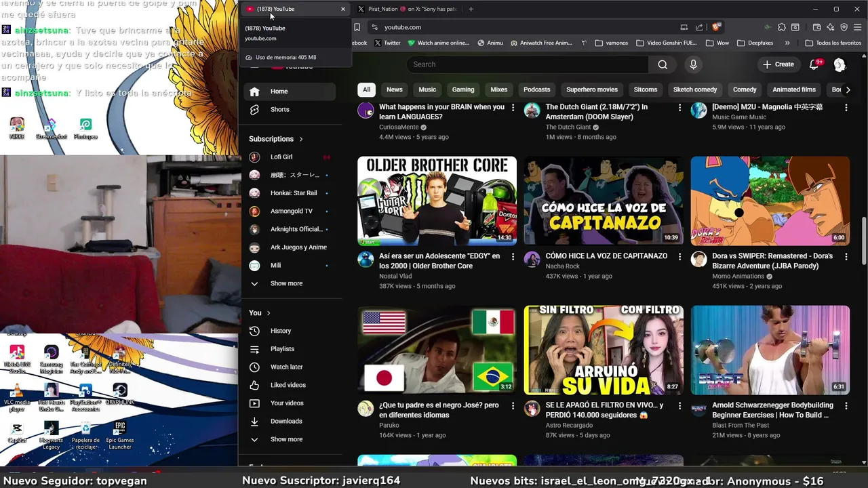Open Honkai: Star Rail subscription channel
This screenshot has width=868, height=488.
pos(289,192)
